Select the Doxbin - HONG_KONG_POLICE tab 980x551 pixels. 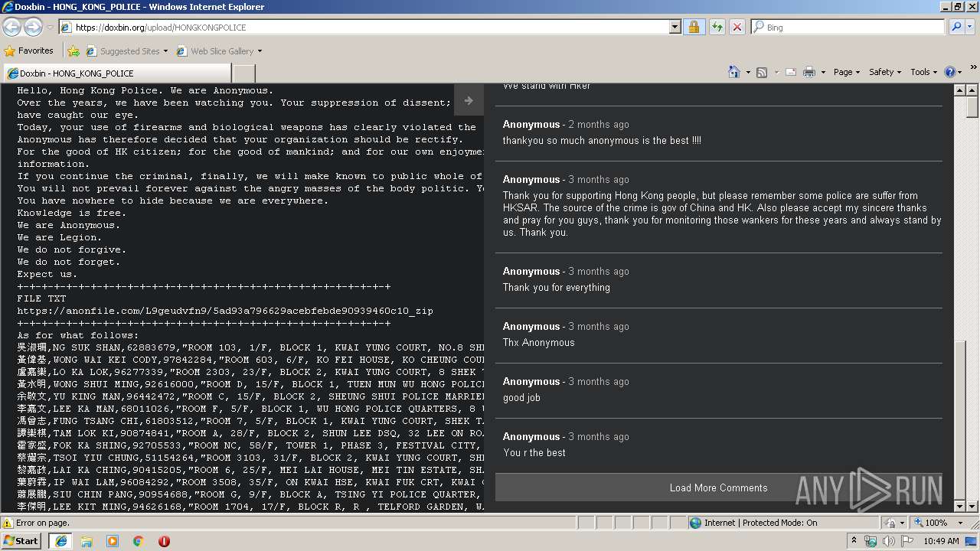coord(117,73)
